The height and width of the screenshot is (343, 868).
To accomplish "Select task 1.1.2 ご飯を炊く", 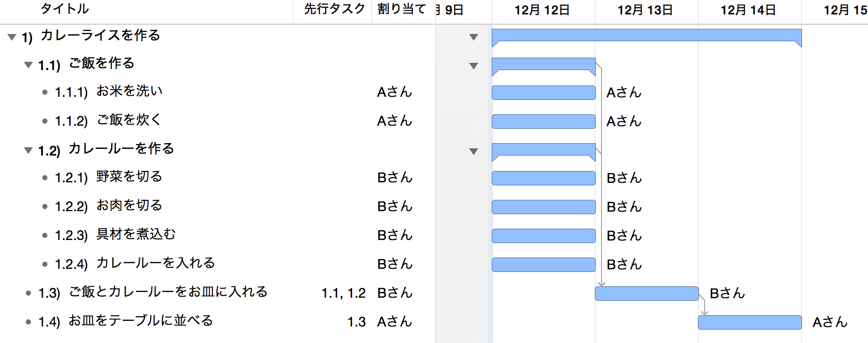I will pyautogui.click(x=129, y=120).
